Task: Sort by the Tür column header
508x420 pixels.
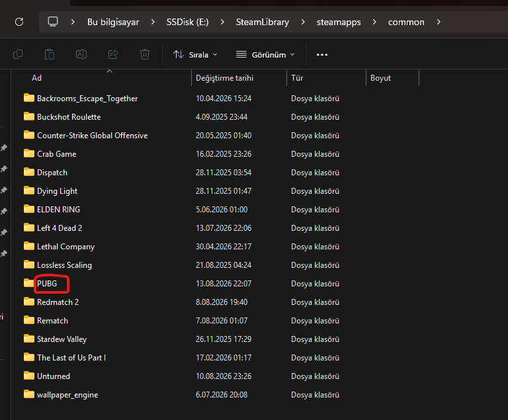Action: pyautogui.click(x=297, y=78)
